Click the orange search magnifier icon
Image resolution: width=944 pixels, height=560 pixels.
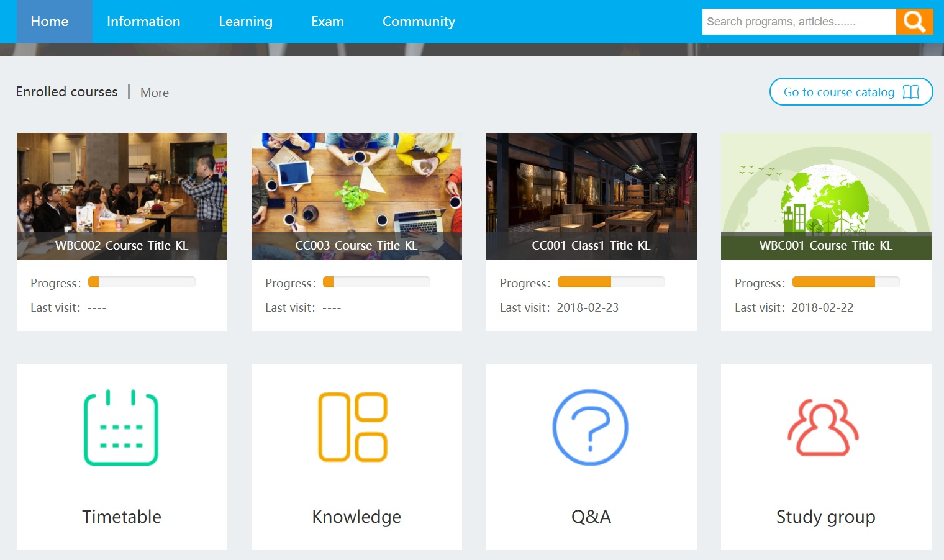tap(914, 21)
